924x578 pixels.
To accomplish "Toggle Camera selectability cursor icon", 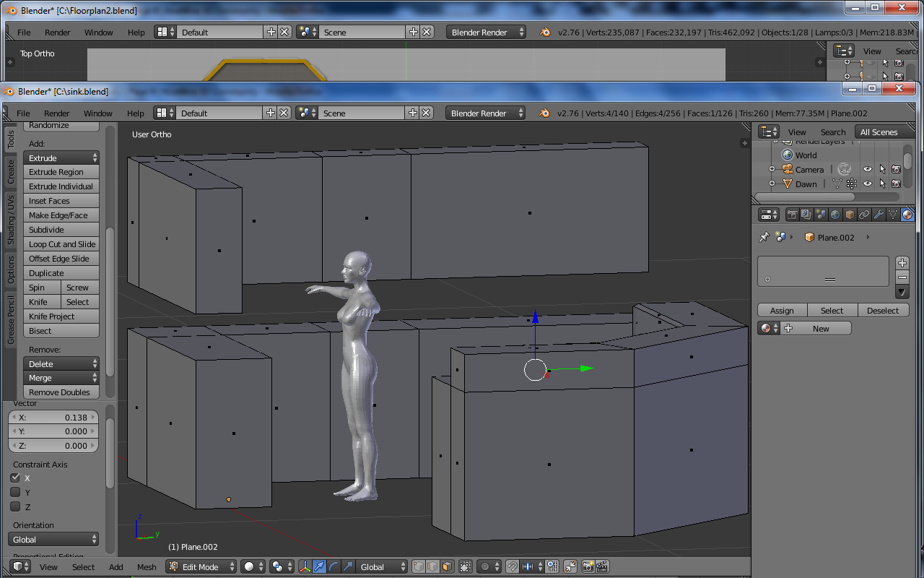I will [882, 170].
